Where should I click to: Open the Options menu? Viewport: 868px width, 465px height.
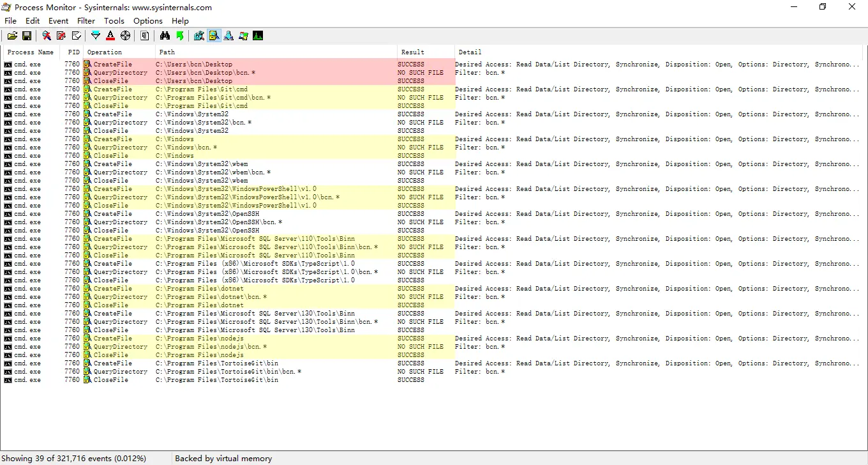(x=148, y=21)
